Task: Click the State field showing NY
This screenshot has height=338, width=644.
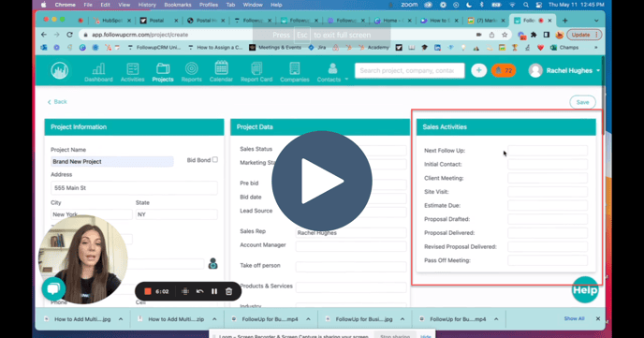Action: (x=177, y=214)
